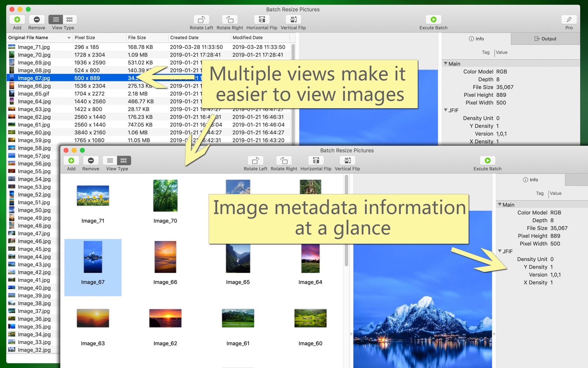Switch to the Output tab
This screenshot has height=368, width=588.
pos(545,39)
